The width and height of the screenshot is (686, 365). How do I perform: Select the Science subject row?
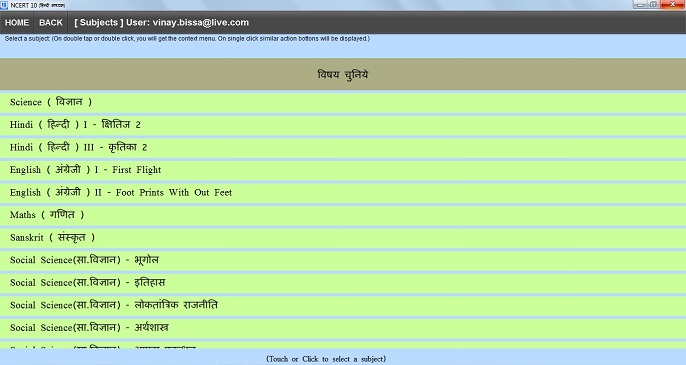point(343,102)
